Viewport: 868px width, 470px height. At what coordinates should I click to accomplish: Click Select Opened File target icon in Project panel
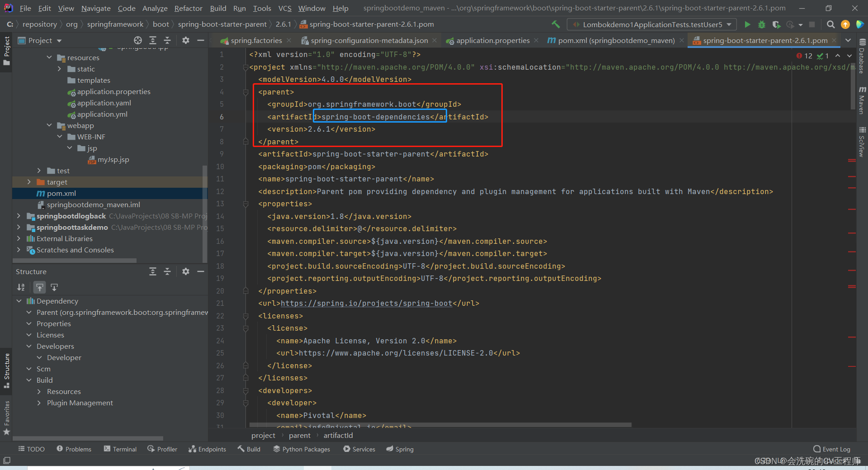point(138,40)
